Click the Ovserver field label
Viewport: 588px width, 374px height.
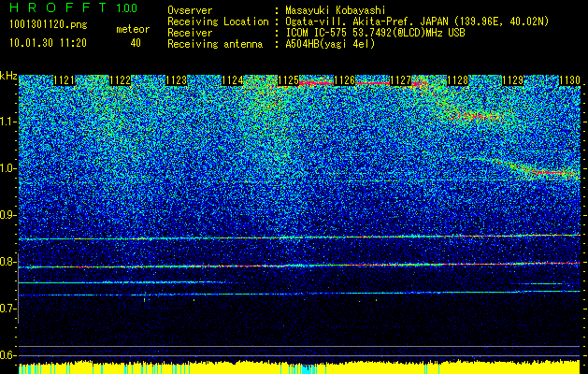(x=190, y=10)
